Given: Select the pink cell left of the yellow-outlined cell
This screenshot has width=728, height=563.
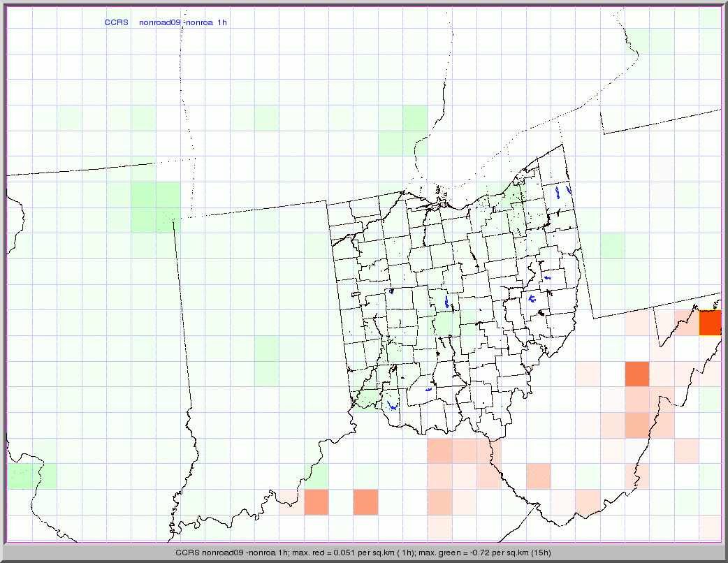Looking at the screenshot, I should tap(685, 323).
